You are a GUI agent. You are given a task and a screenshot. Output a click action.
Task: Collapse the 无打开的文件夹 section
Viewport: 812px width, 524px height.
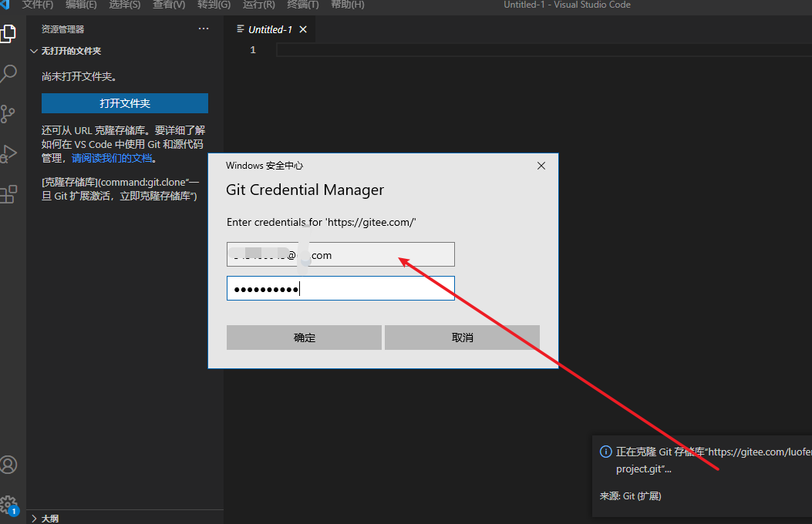[x=66, y=51]
